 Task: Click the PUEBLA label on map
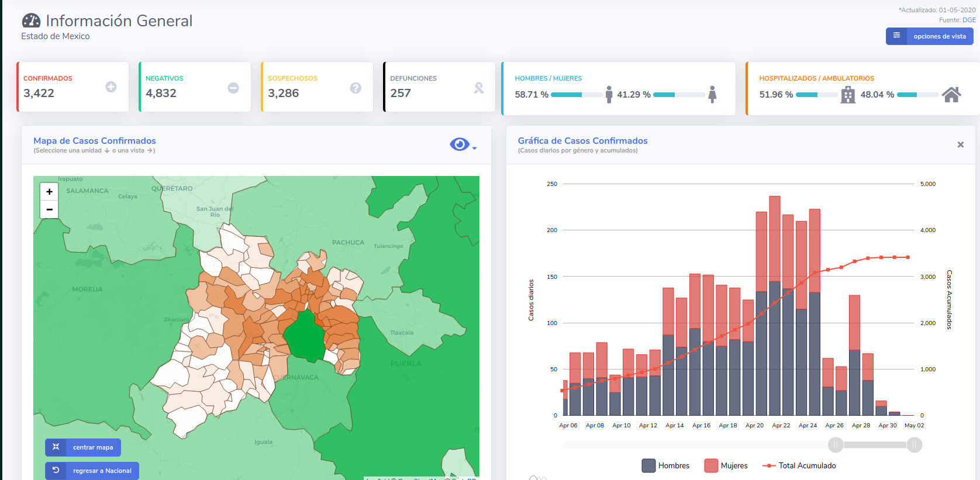406,364
